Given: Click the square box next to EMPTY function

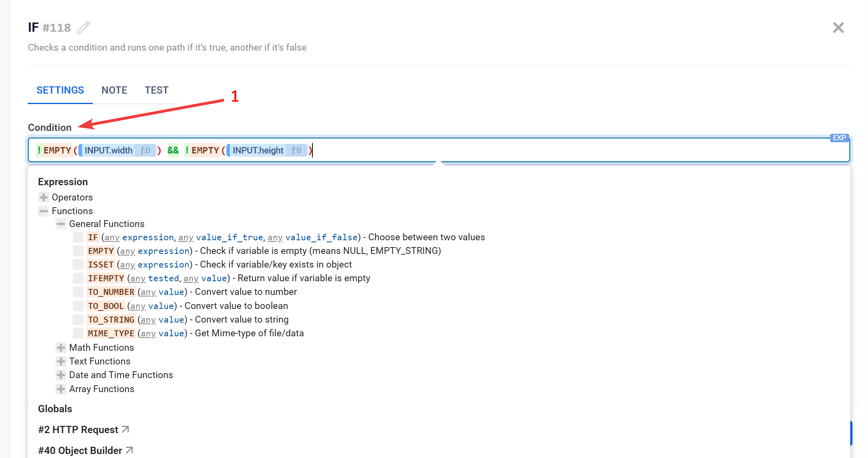Looking at the screenshot, I should click(78, 251).
